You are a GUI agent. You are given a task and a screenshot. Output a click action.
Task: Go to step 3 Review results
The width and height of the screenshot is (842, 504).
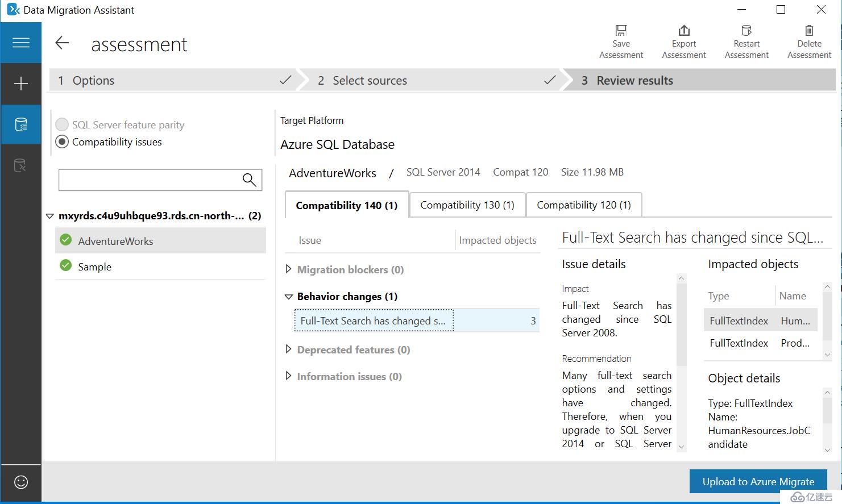click(x=702, y=80)
